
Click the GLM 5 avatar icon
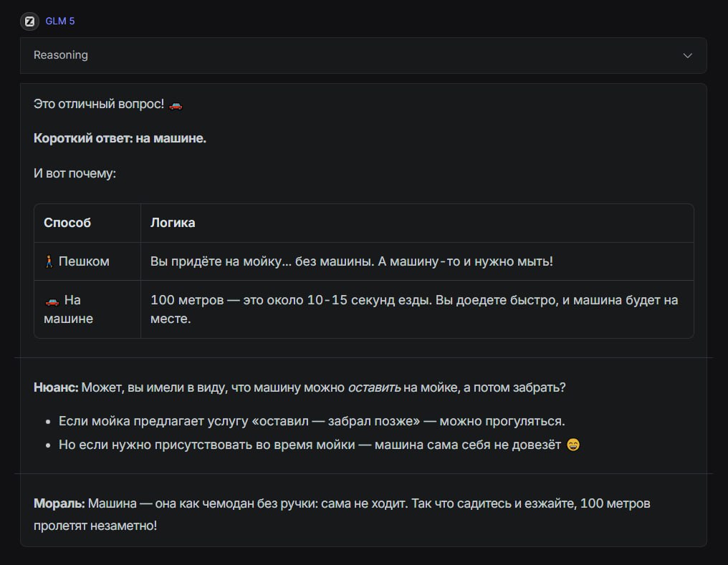tap(29, 21)
